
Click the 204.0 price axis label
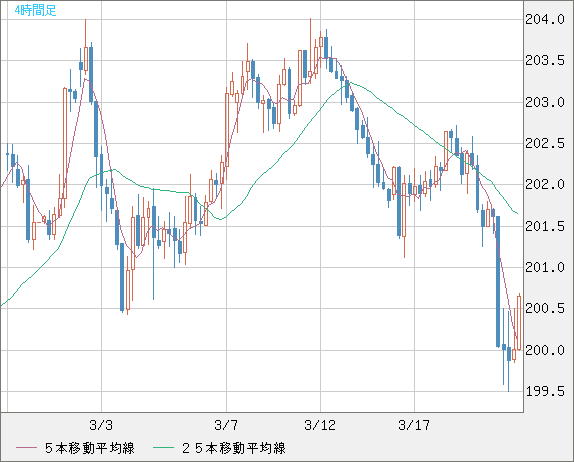coord(545,19)
